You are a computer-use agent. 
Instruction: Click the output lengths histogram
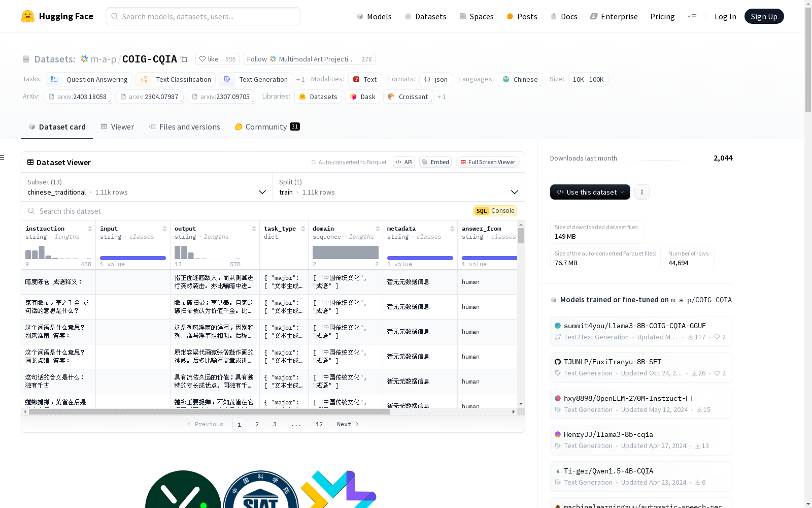coord(208,252)
